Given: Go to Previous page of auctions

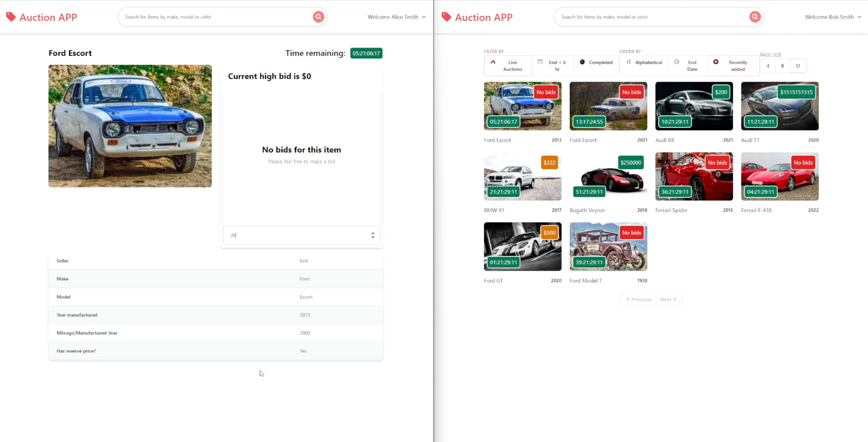Looking at the screenshot, I should [638, 299].
